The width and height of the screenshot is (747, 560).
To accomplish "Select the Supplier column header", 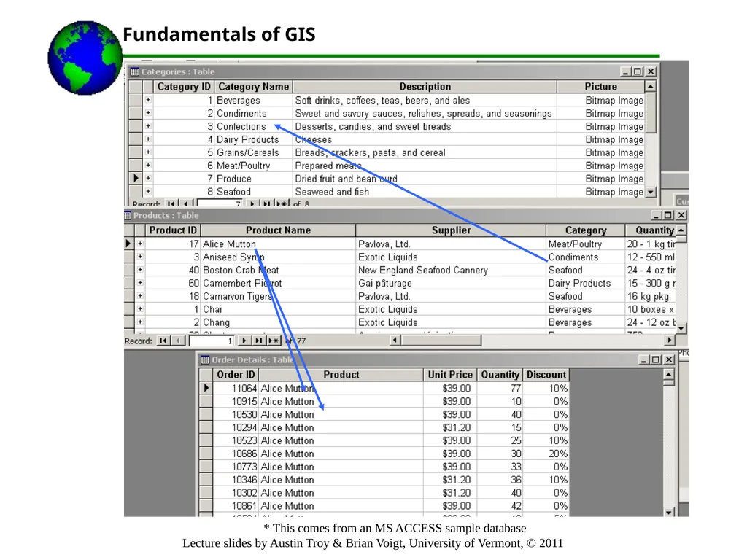I will point(451,230).
